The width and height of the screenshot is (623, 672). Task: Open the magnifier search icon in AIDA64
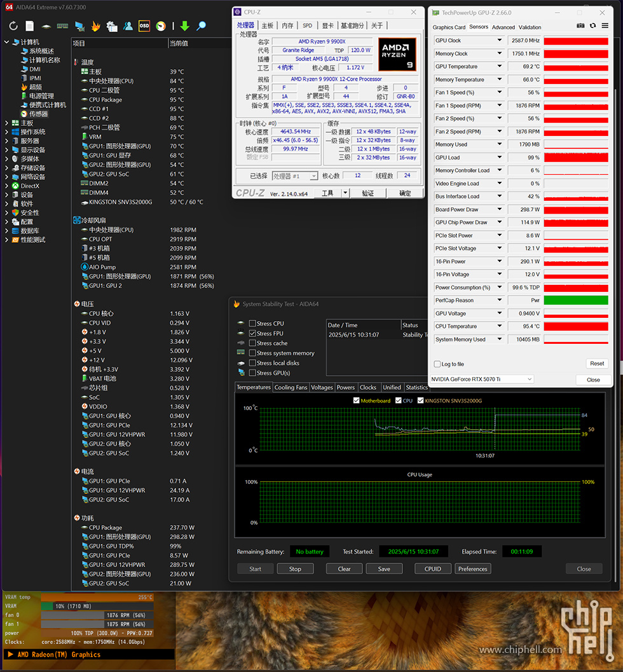pos(201,26)
